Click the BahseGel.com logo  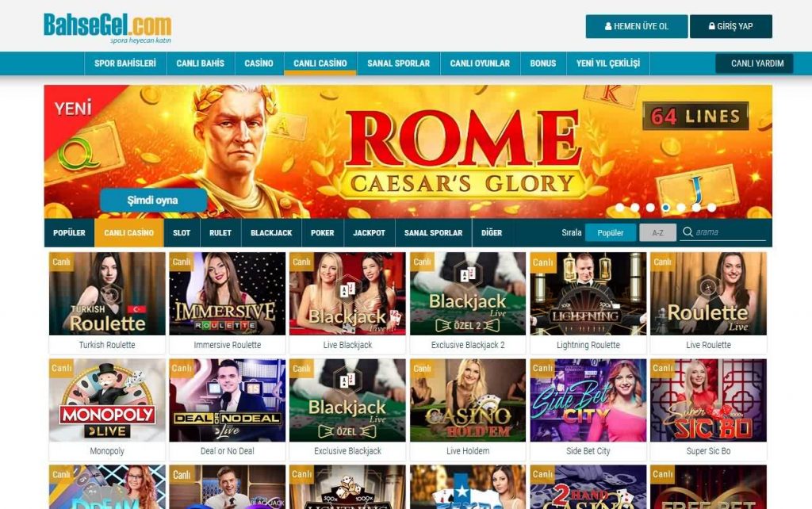tap(107, 28)
